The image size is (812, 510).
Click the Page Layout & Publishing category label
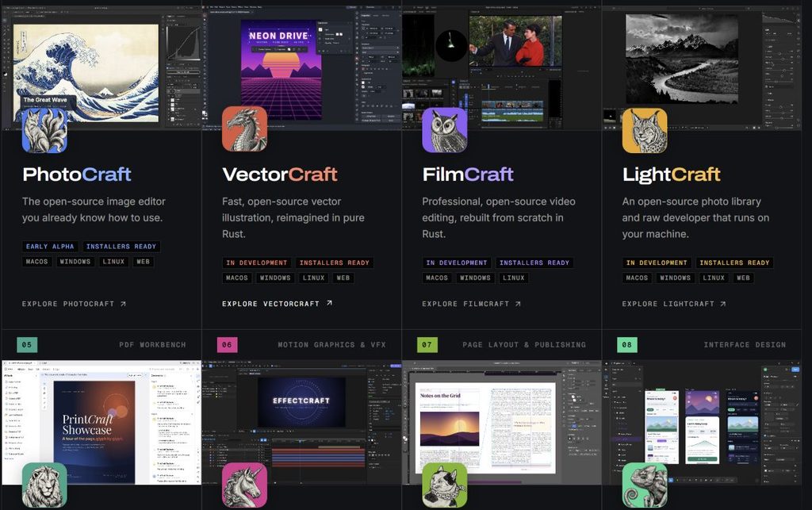click(524, 345)
